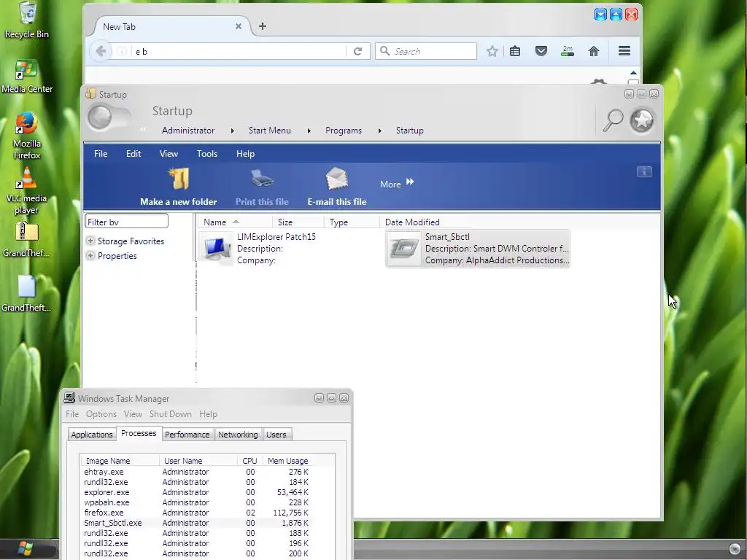Expand Properties in sidebar
The image size is (747, 560).
pyautogui.click(x=90, y=256)
